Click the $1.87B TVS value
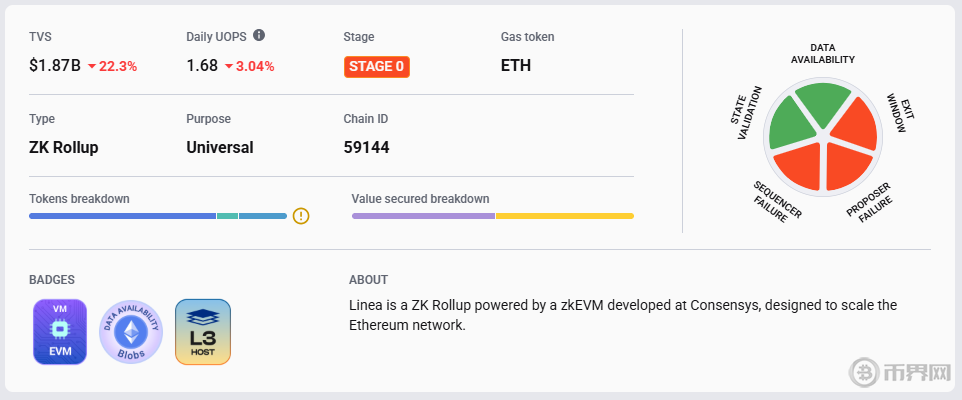Image resolution: width=962 pixels, height=400 pixels. pos(55,67)
